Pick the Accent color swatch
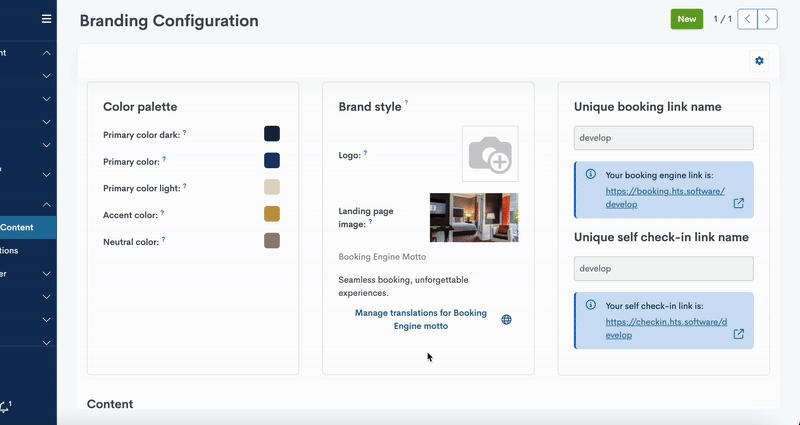 tap(271, 214)
